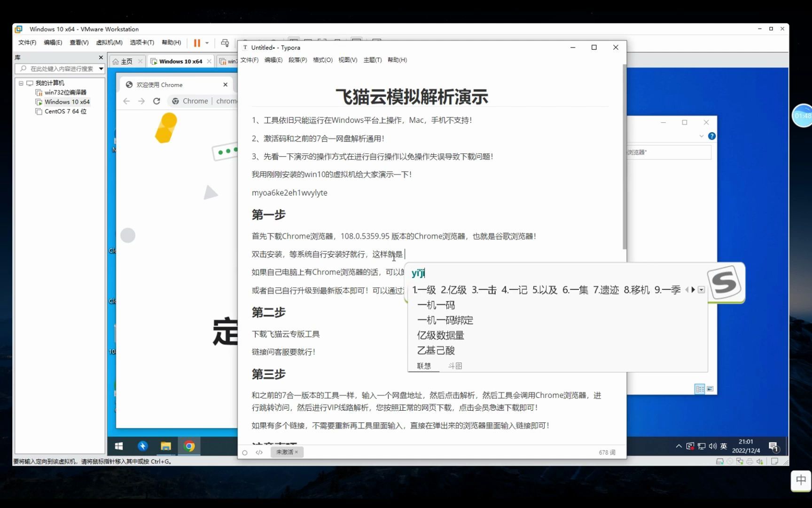Open Typora 段落(P) menu

click(297, 60)
